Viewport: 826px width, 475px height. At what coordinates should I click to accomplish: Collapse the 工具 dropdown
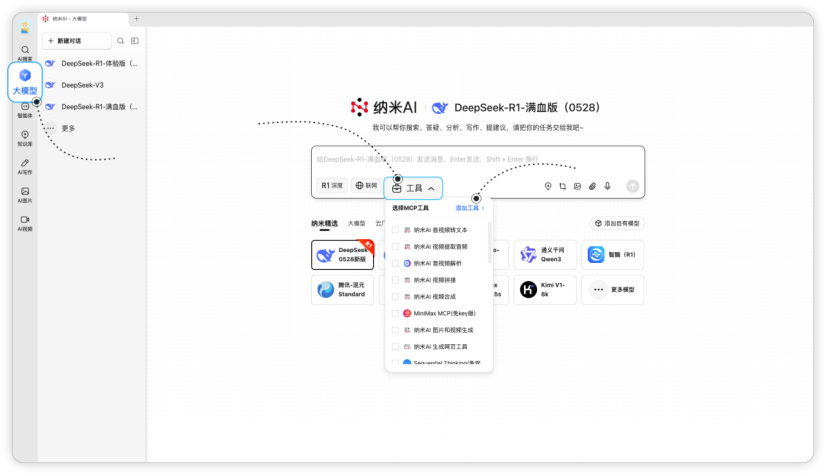click(414, 189)
